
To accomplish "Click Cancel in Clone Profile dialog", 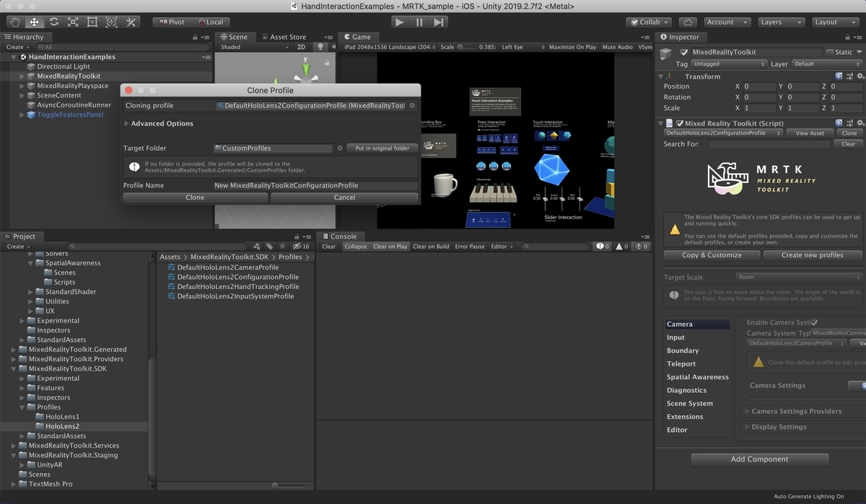I will [x=345, y=198].
